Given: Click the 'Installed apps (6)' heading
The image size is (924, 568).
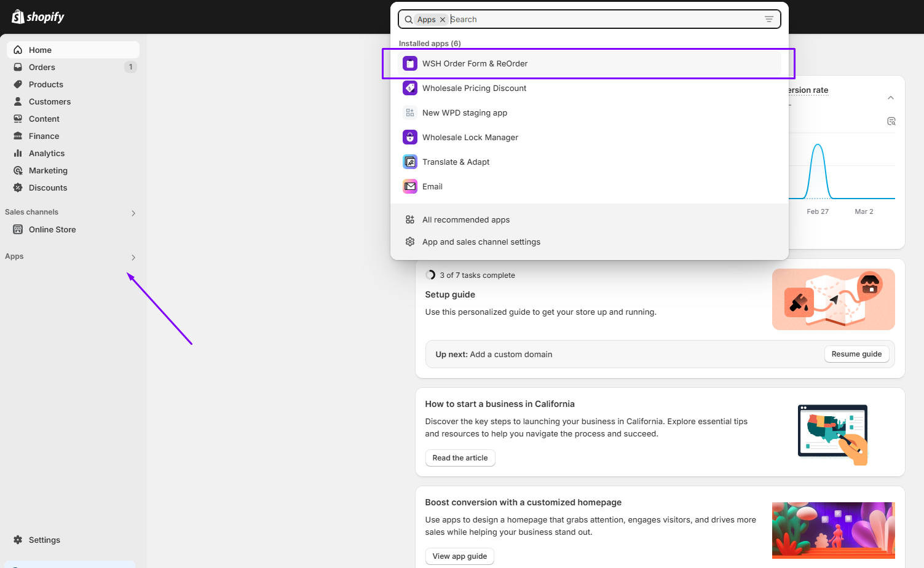Looking at the screenshot, I should point(430,44).
